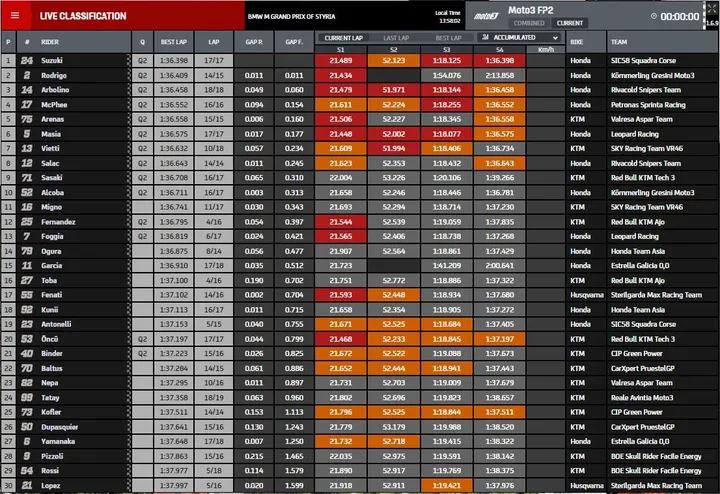720x494 pixels.
Task: Click the TEAM column header
Action: pyautogui.click(x=619, y=42)
